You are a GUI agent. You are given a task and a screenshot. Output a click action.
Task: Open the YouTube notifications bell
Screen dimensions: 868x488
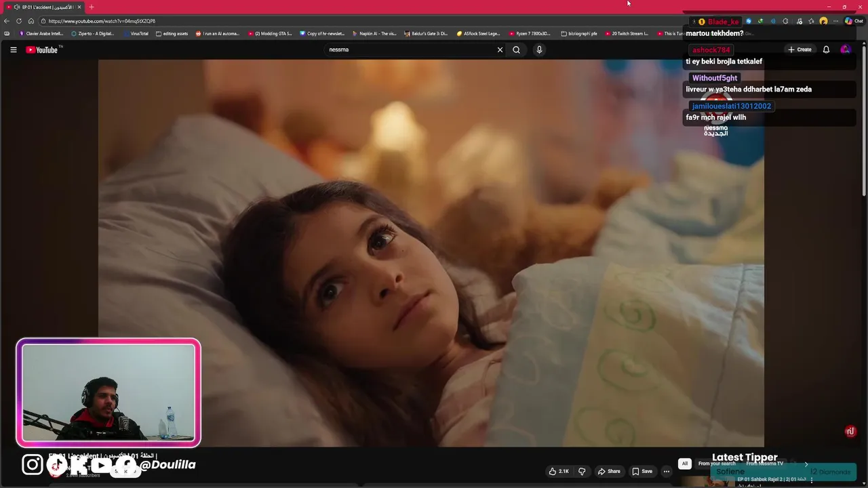(x=826, y=49)
